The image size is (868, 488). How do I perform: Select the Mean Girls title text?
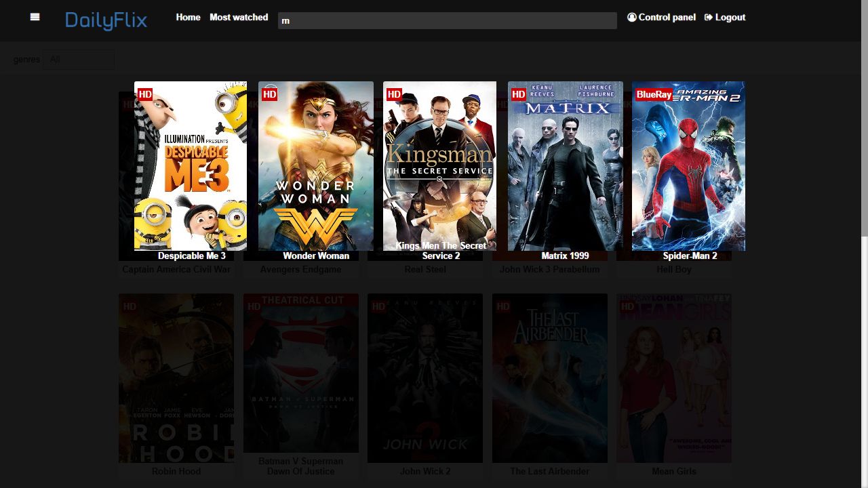click(674, 471)
